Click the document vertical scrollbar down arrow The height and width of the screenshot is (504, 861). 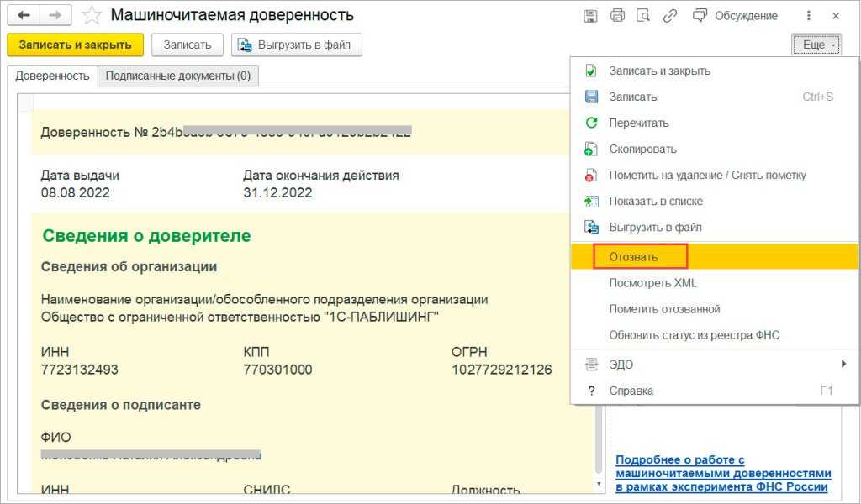click(599, 485)
